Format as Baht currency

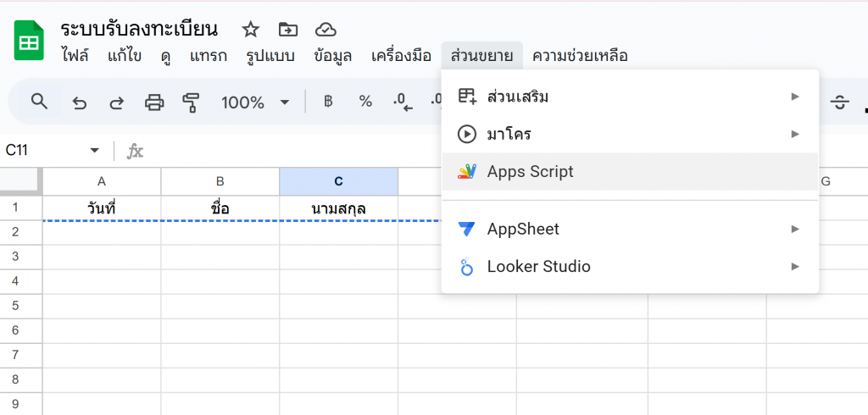[328, 102]
